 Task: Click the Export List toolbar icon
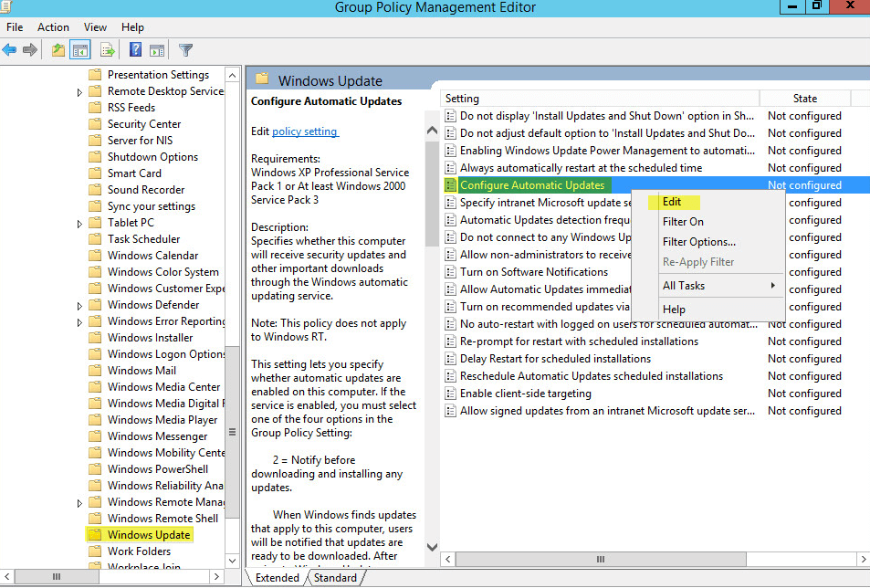[108, 50]
